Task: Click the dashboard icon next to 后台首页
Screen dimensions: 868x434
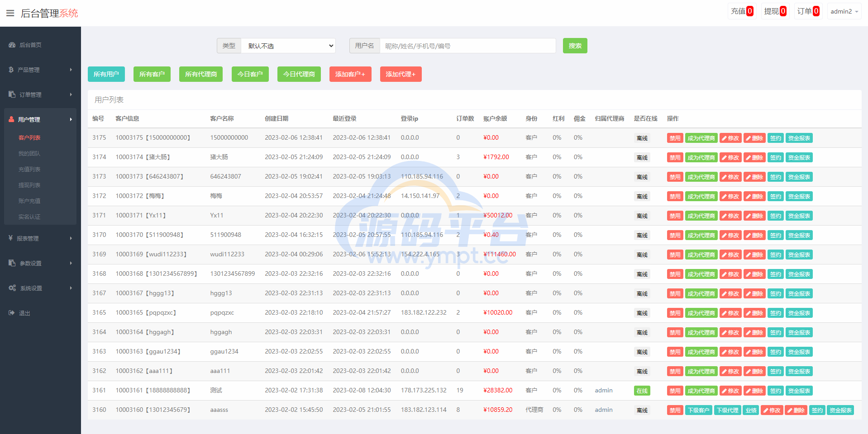Action: [12, 45]
